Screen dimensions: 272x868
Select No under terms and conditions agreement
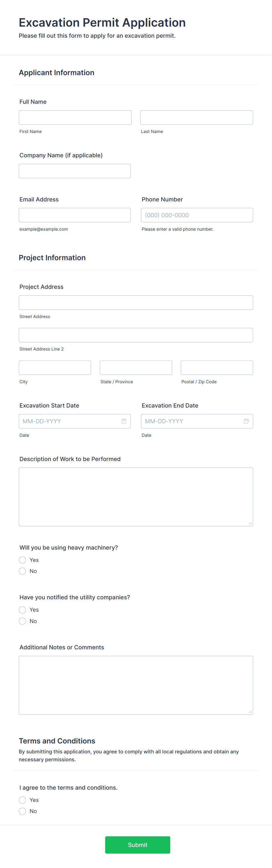click(x=22, y=811)
